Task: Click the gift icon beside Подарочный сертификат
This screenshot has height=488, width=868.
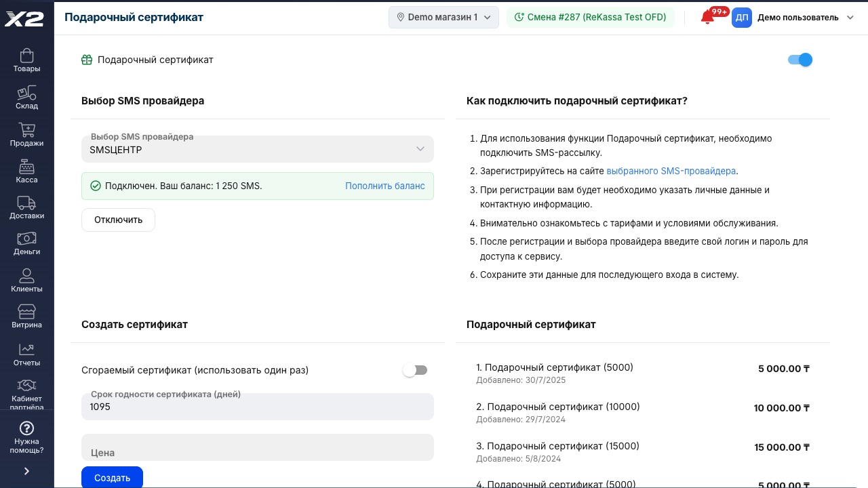Action: (87, 60)
